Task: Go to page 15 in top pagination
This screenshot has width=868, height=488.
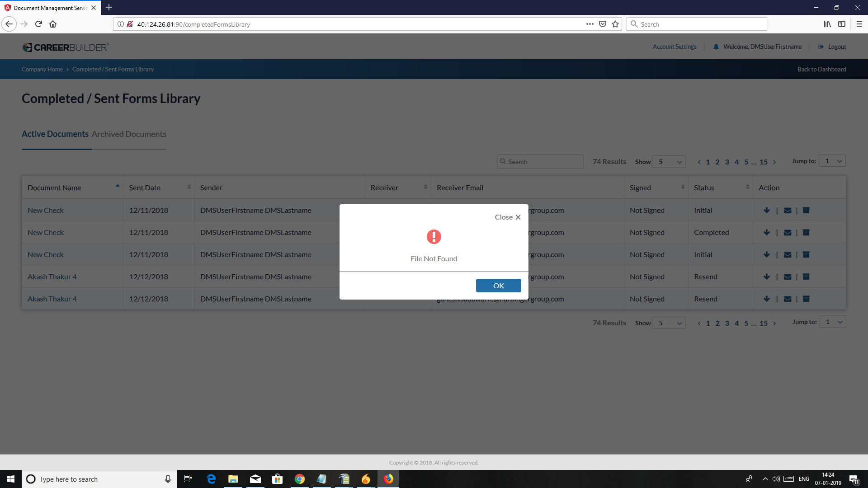Action: click(764, 162)
